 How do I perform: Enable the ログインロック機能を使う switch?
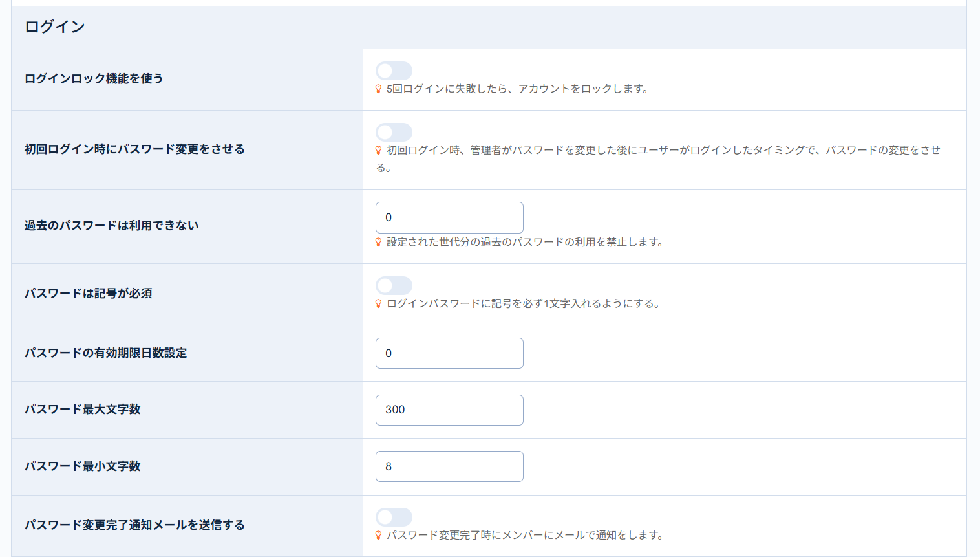(394, 71)
